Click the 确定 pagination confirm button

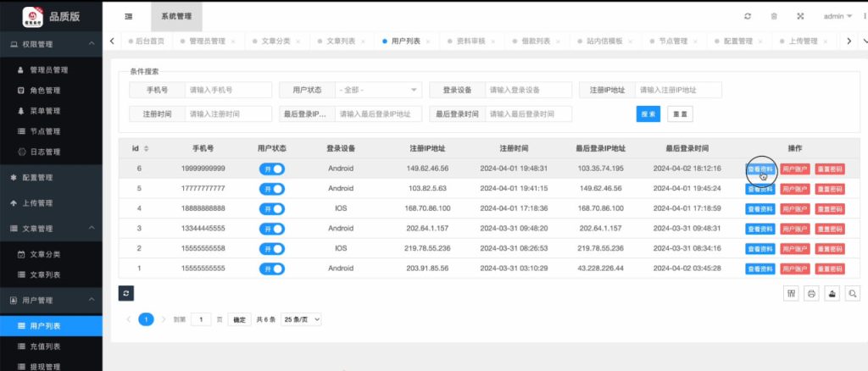coord(239,319)
